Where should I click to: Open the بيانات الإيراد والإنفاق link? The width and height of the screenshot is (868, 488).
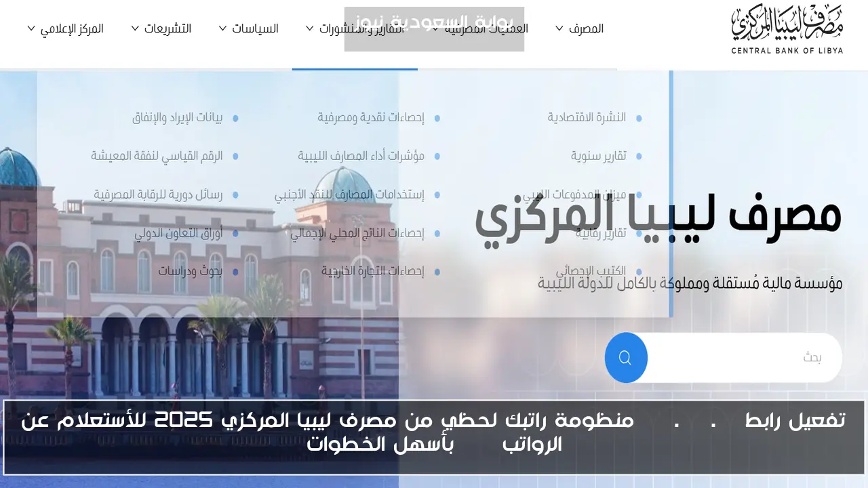pos(177,117)
